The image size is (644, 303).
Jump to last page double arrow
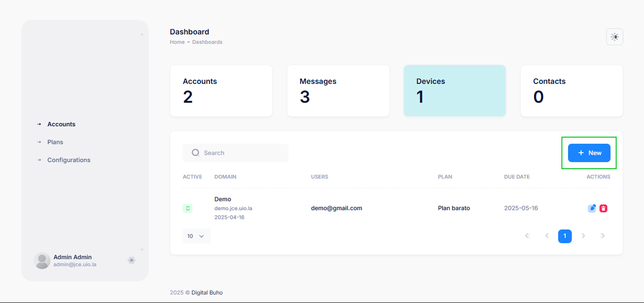602,236
